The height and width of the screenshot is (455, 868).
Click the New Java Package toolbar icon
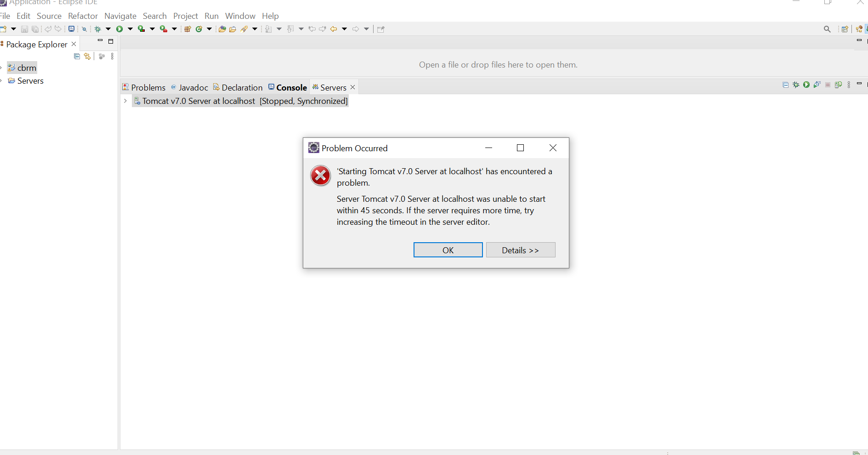click(187, 29)
